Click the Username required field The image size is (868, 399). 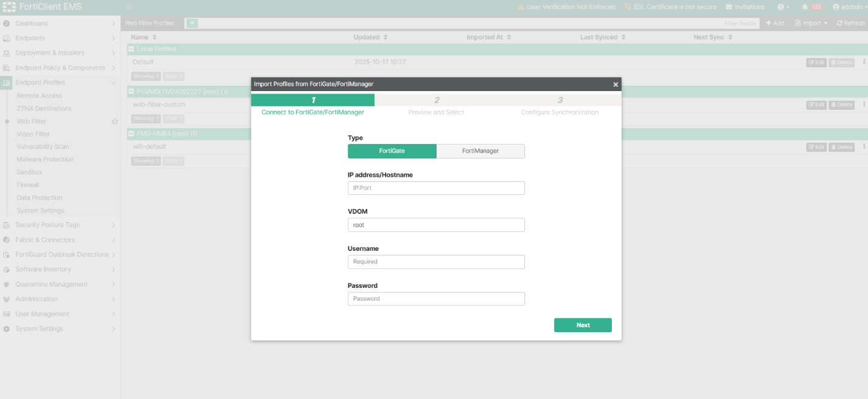click(436, 262)
